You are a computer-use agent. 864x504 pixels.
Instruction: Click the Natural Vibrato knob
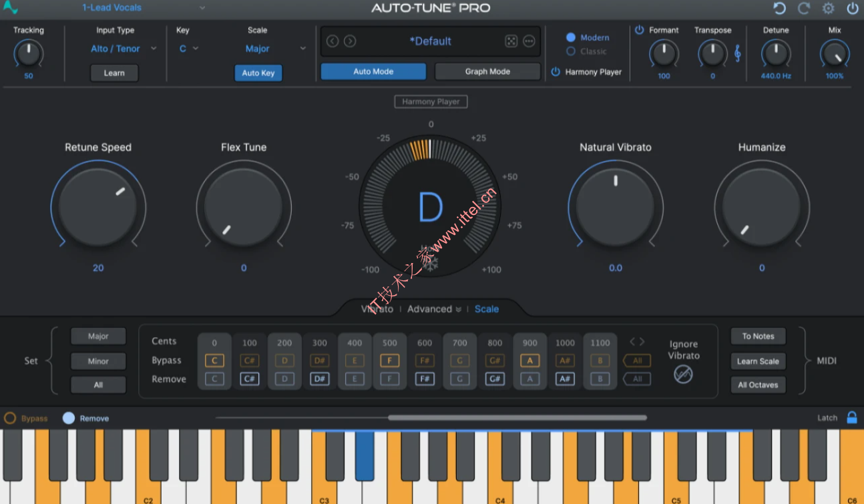tap(616, 208)
